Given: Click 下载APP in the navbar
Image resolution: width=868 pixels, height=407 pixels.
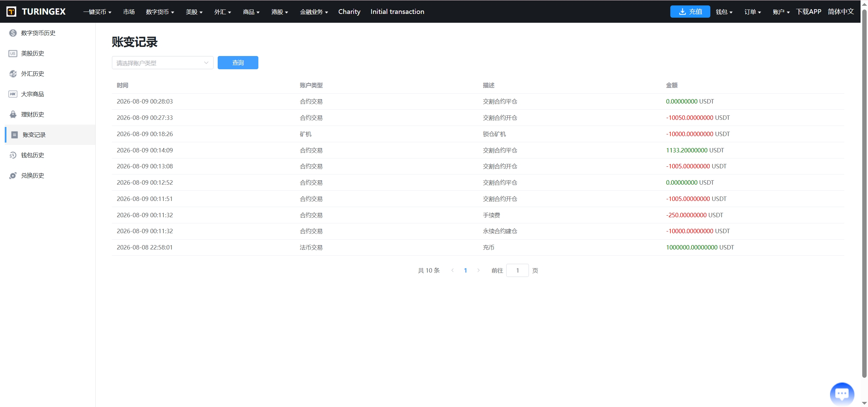Looking at the screenshot, I should coord(808,12).
